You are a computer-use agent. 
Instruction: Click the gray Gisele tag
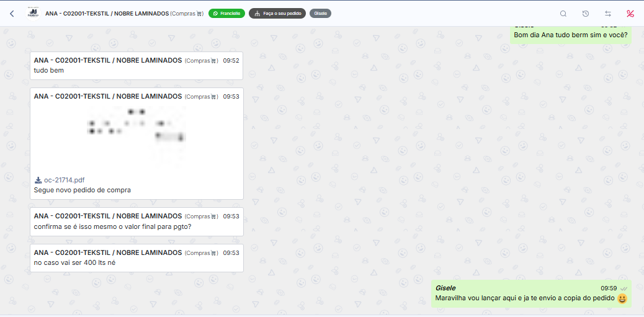pos(320,14)
